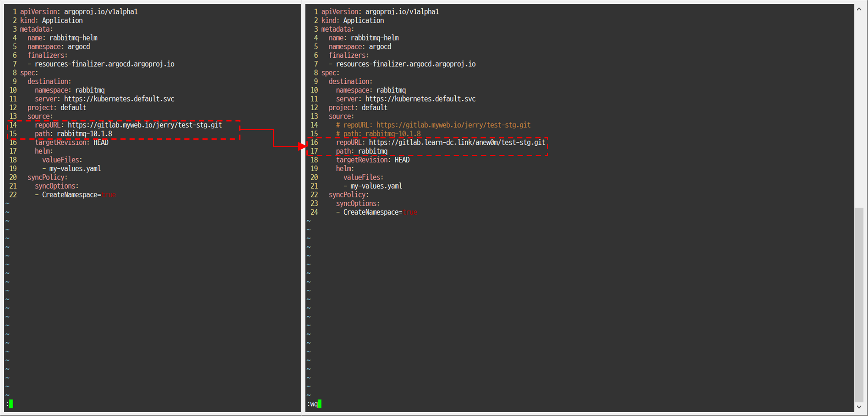Image resolution: width=868 pixels, height=416 pixels.
Task: Click the gitlab.learn-dc.link repoURL link
Action: pyautogui.click(x=457, y=142)
